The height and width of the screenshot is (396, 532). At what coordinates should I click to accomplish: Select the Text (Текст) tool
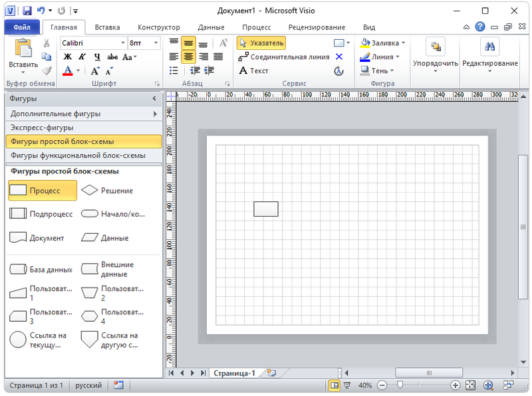[253, 70]
